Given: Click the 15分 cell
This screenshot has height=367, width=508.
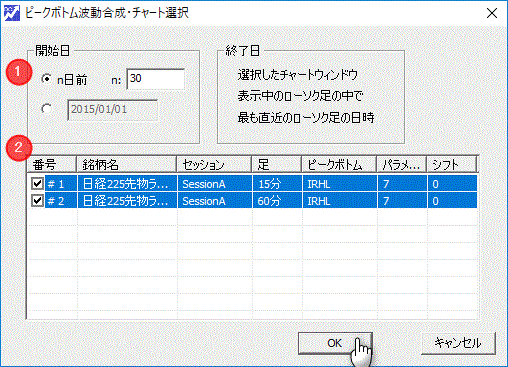Looking at the screenshot, I should click(x=277, y=184).
